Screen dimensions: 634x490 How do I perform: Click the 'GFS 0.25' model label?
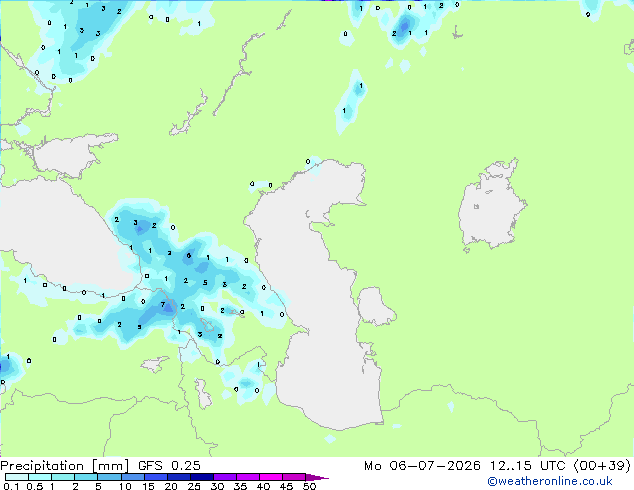[169, 466]
